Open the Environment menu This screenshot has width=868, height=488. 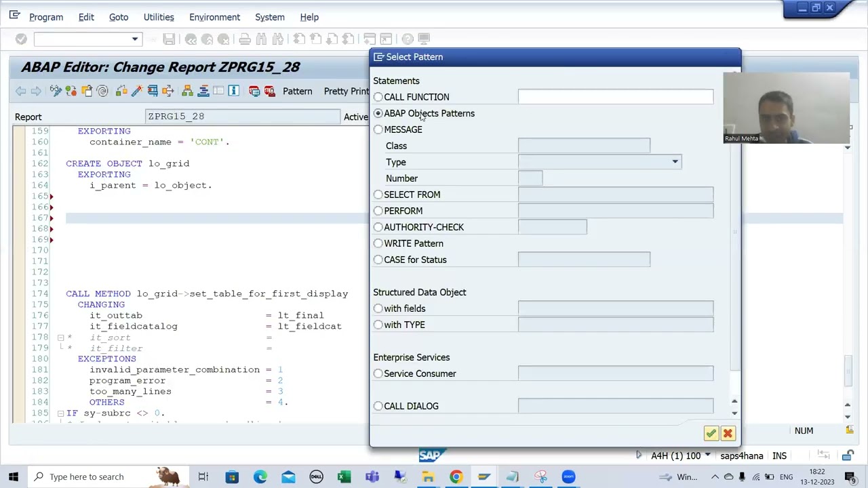pyautogui.click(x=214, y=17)
